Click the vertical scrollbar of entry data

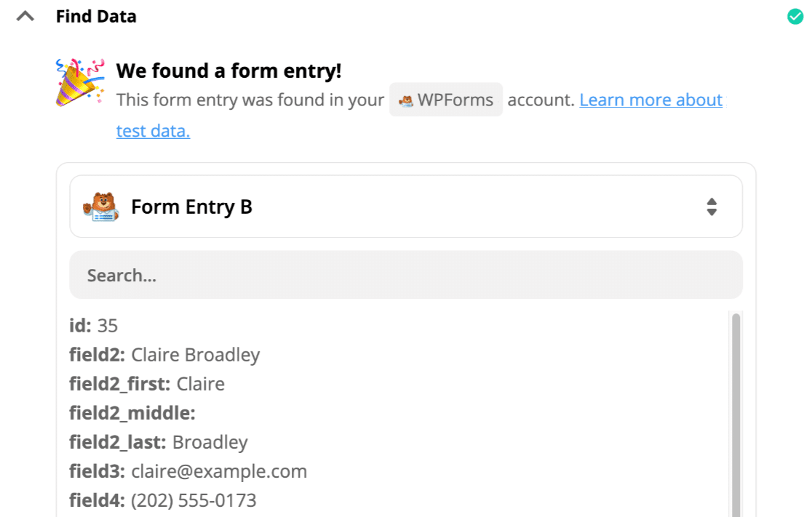736,414
